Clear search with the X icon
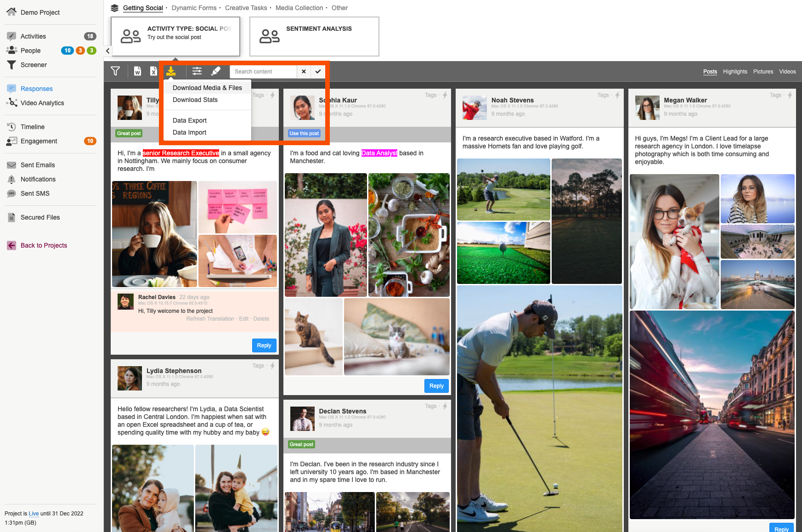The image size is (802, 532). pos(304,72)
